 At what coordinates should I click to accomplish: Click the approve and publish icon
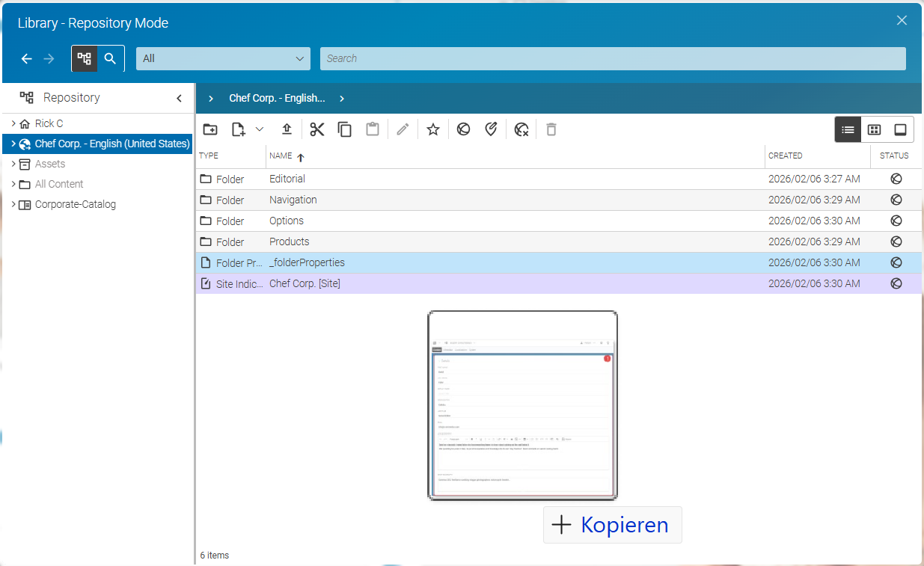click(491, 129)
